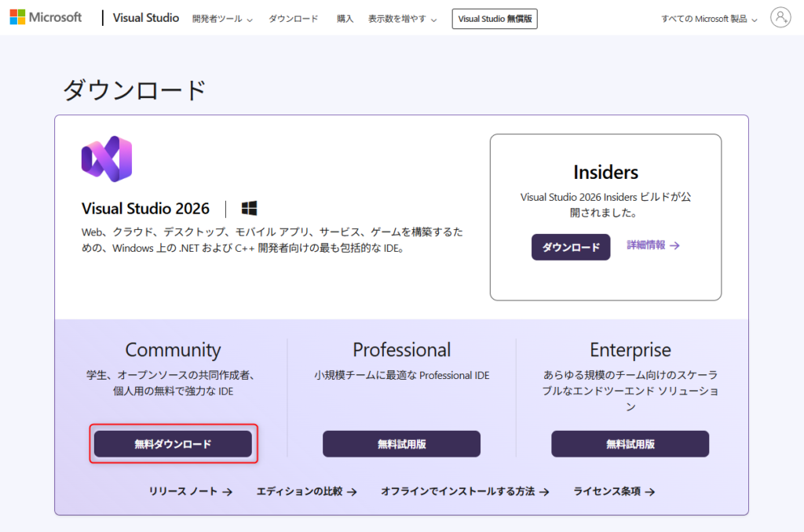Click the Windows platform icon
Screen dimensions: 804x532
point(250,209)
